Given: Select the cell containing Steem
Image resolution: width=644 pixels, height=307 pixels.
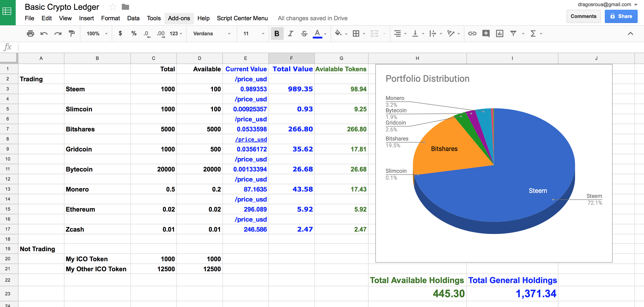Looking at the screenshot, I should click(97, 89).
